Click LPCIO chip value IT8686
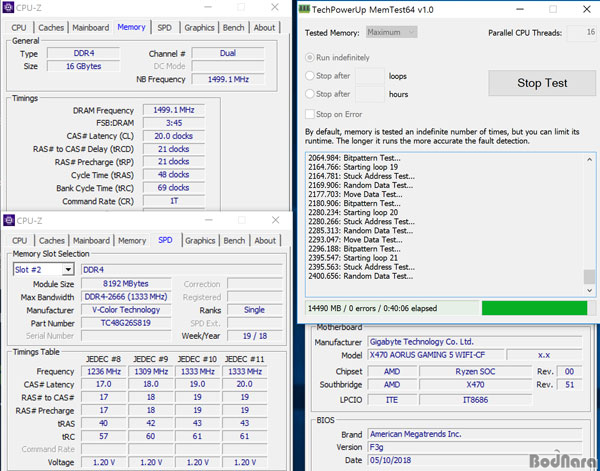This screenshot has height=471, width=600. pyautogui.click(x=475, y=400)
